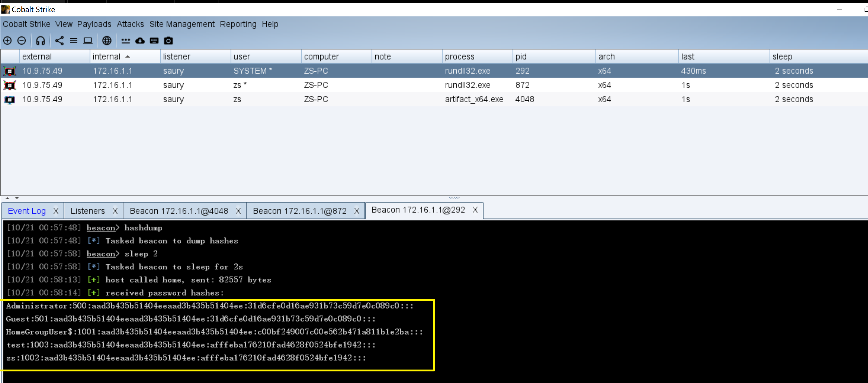868x383 pixels.
Task: Toggle sort on the internal column header
Action: (125, 57)
